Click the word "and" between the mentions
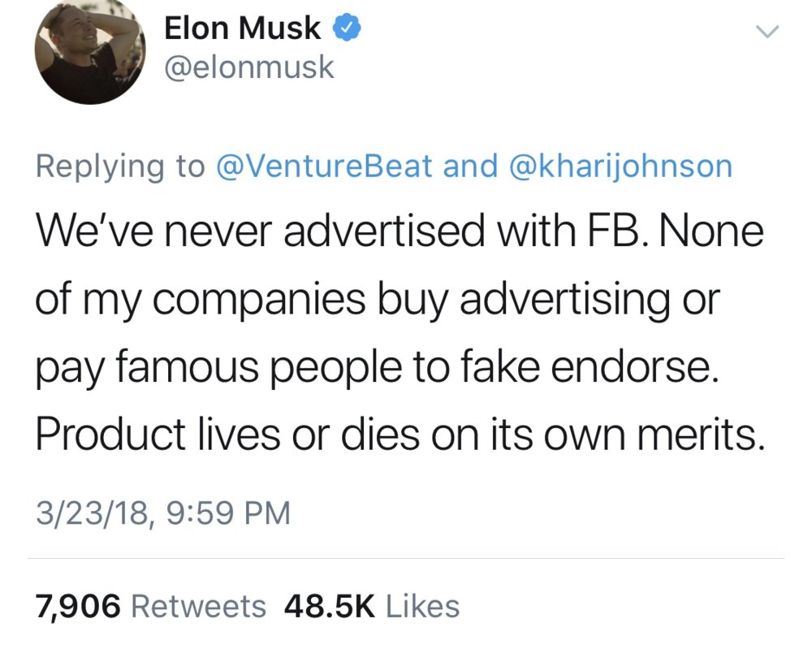 click(471, 166)
